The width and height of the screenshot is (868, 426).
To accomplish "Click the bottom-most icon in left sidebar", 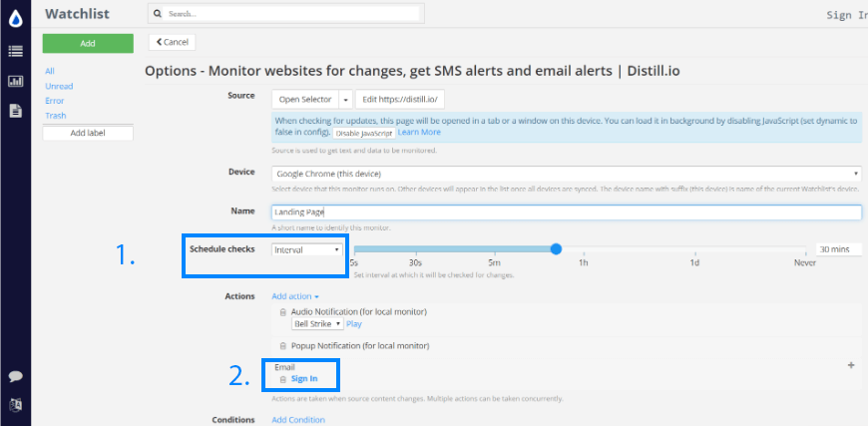I will coord(15,405).
